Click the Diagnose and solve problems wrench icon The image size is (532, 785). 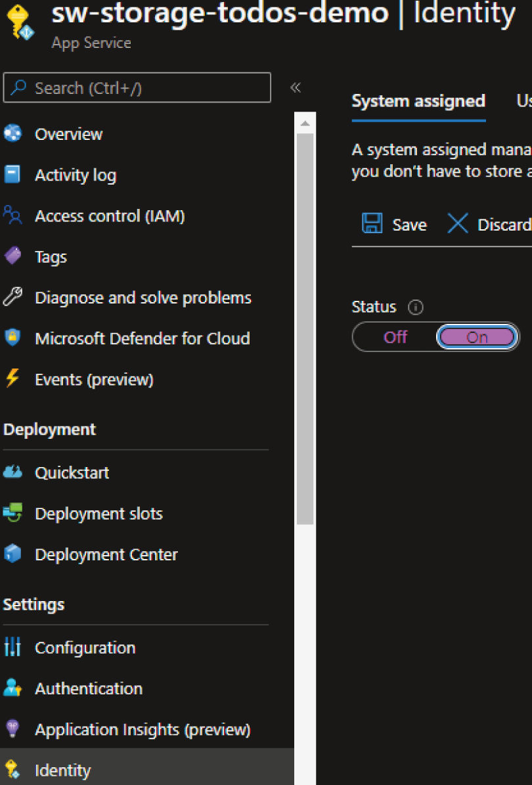pos(12,296)
